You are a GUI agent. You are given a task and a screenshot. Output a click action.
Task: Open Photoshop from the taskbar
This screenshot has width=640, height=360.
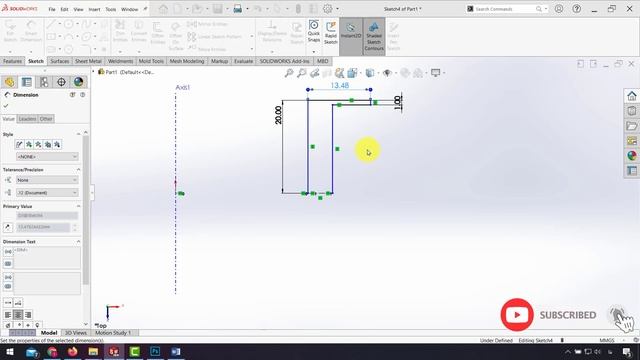[x=155, y=351]
